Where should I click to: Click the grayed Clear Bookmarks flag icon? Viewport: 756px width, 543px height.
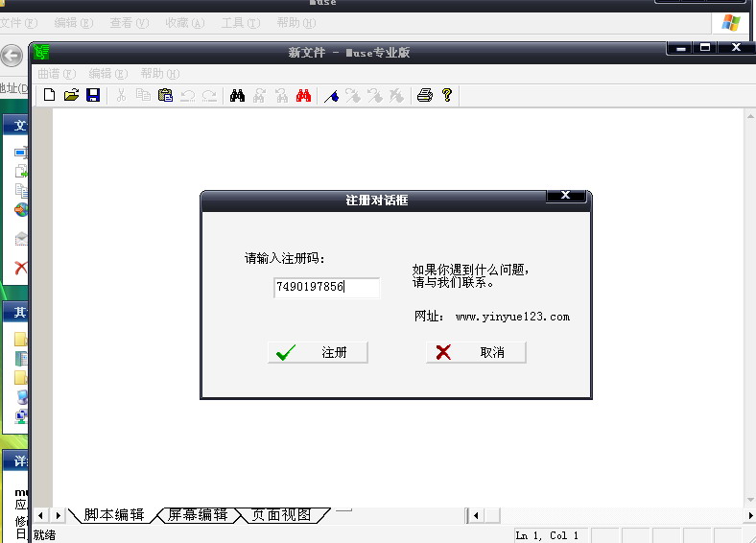tap(397, 96)
